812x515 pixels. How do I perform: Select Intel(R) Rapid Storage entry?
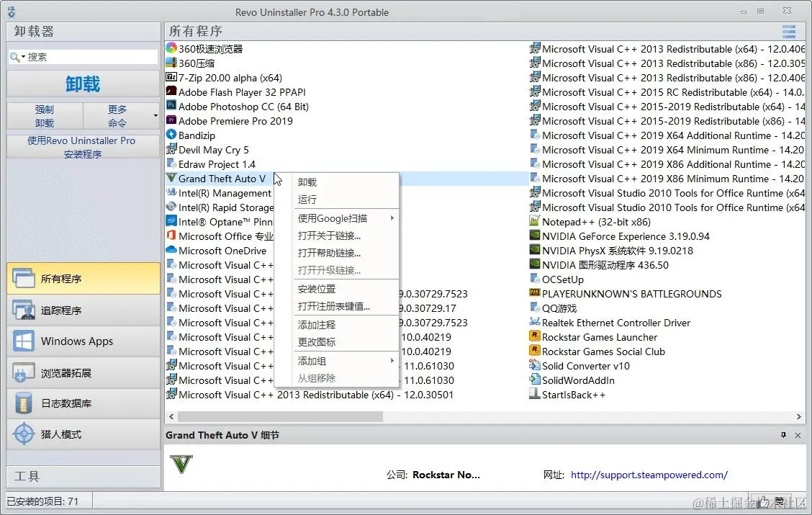coord(226,207)
